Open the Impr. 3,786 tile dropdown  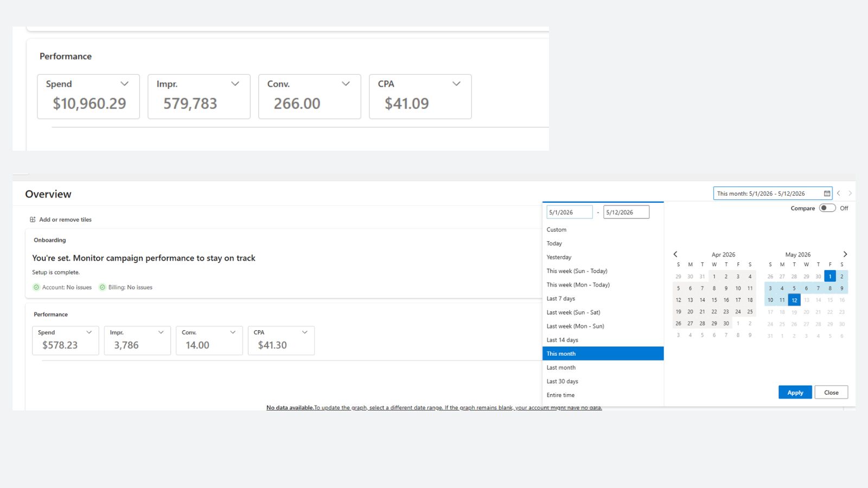[x=161, y=332]
